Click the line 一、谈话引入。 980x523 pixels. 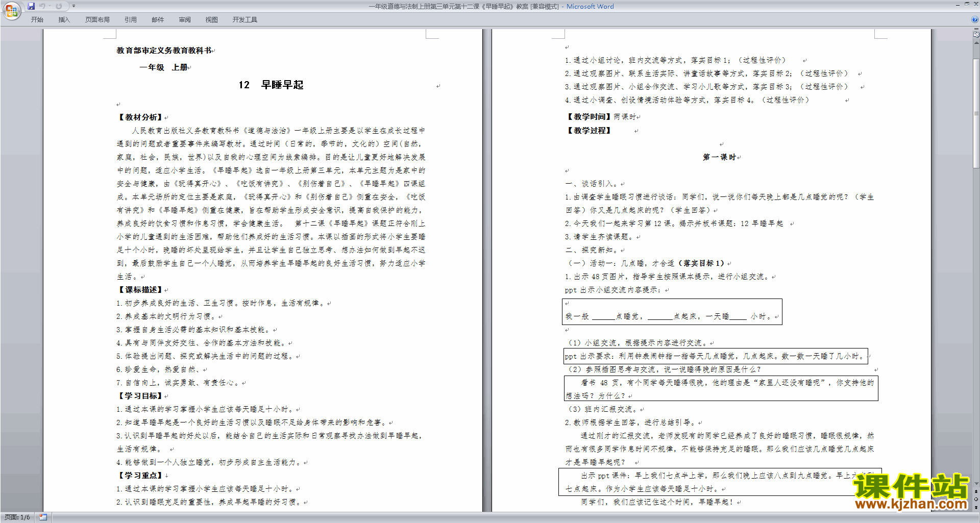[x=592, y=184]
